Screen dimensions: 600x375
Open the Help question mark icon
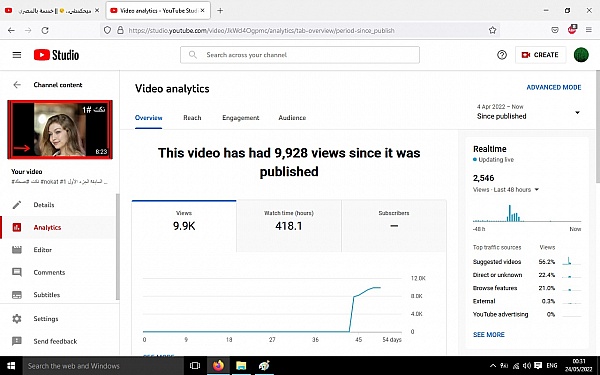pos(502,55)
